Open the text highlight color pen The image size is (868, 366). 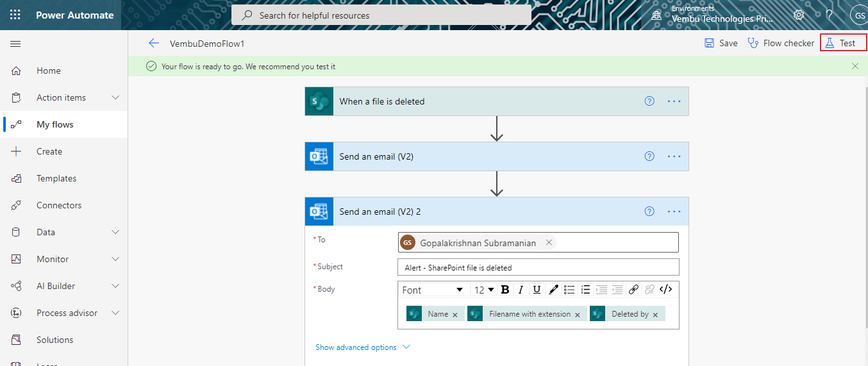coord(553,290)
